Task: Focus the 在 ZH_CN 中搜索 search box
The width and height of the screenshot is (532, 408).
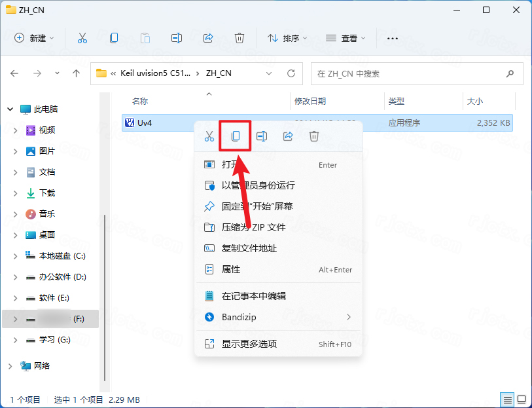Action: coord(417,73)
